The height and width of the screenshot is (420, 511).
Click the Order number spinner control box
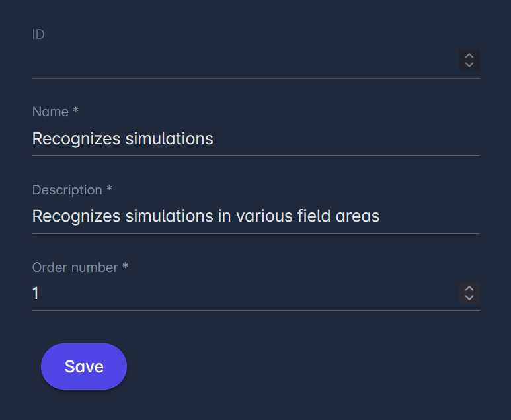pyautogui.click(x=469, y=292)
